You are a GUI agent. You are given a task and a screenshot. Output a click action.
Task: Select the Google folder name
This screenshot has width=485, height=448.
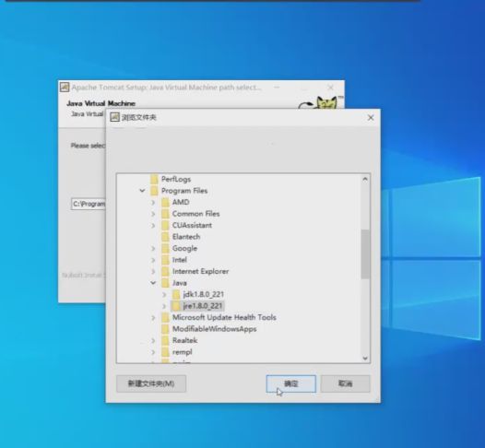pos(184,248)
